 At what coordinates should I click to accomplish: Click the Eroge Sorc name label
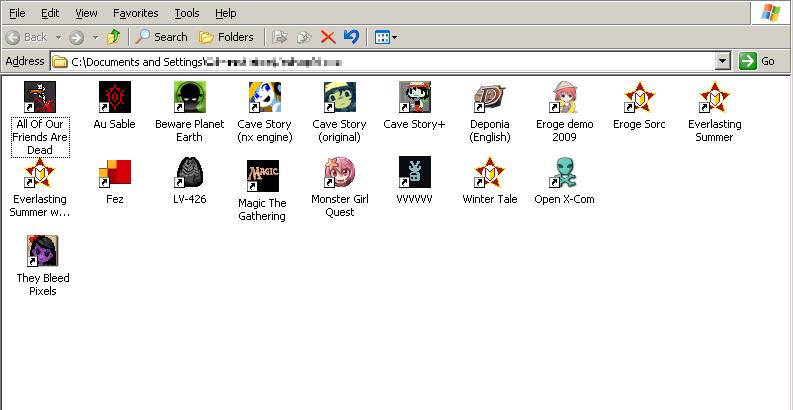pos(639,124)
